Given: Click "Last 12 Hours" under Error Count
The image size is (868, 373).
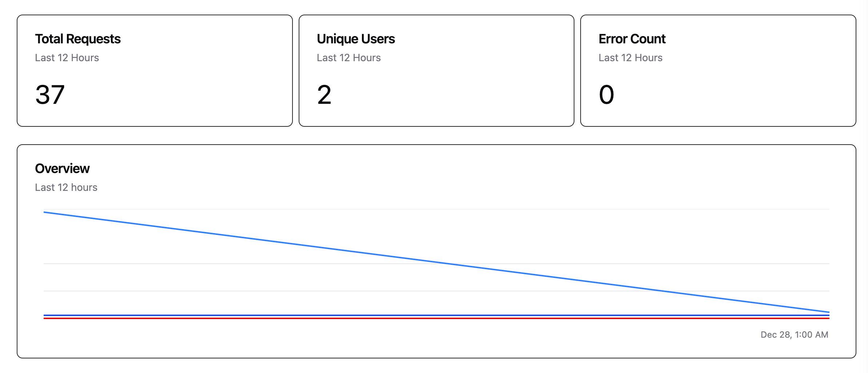Looking at the screenshot, I should (630, 58).
